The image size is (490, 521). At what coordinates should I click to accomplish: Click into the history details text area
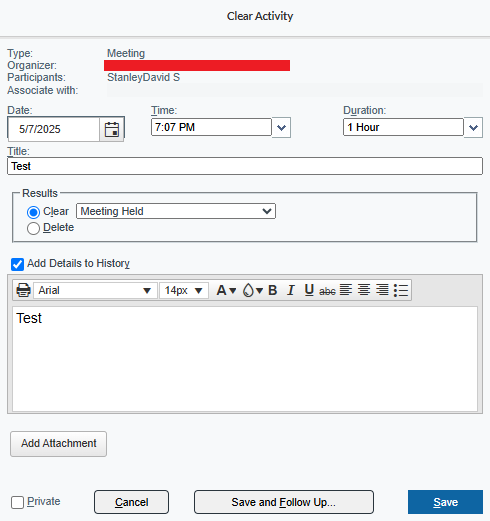(245, 359)
